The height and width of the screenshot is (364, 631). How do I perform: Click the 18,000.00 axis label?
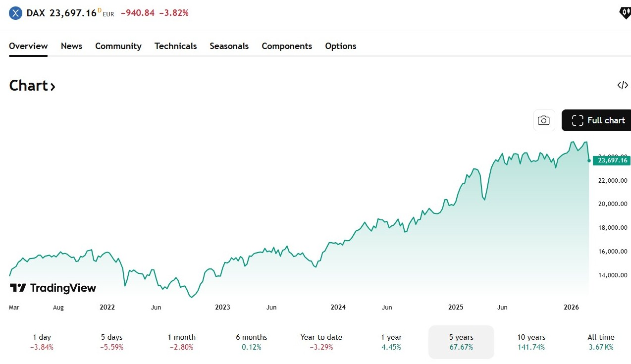[x=613, y=228]
